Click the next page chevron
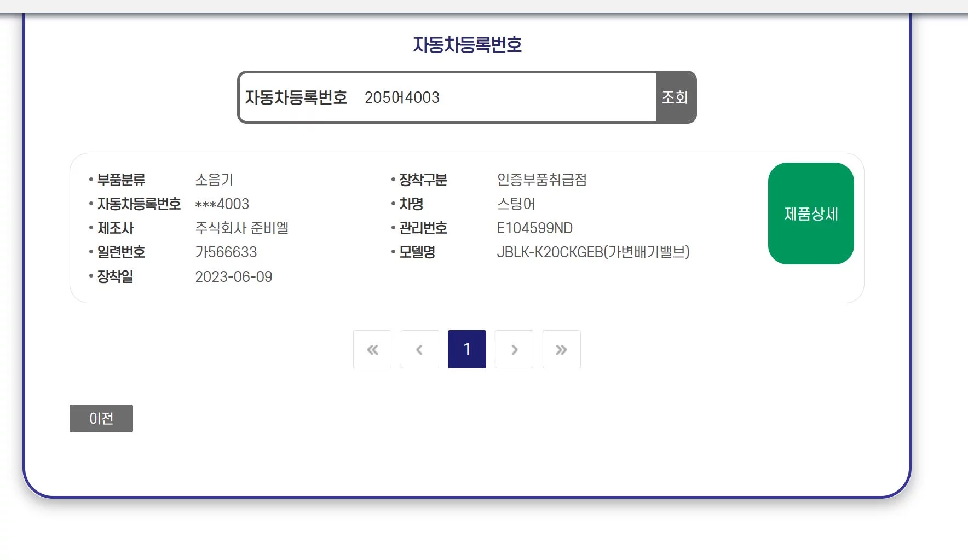The width and height of the screenshot is (968, 560). click(x=514, y=349)
